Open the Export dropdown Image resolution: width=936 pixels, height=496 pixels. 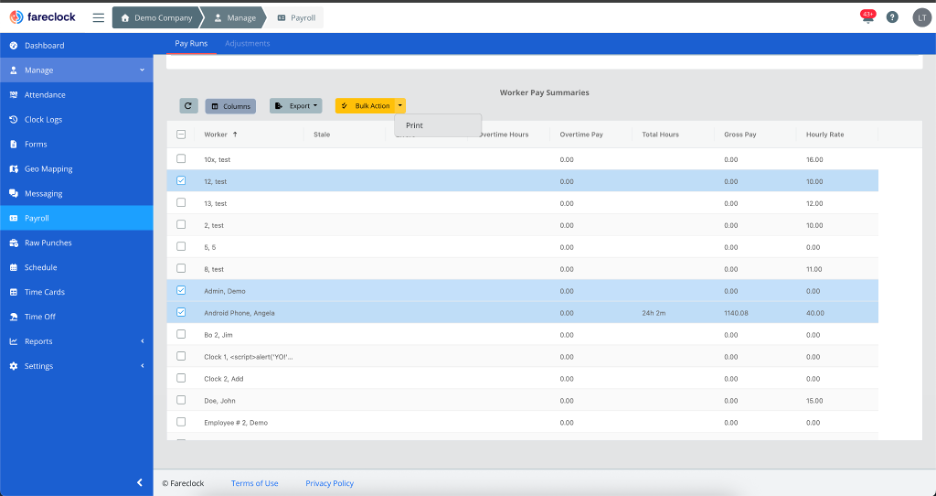pos(295,106)
